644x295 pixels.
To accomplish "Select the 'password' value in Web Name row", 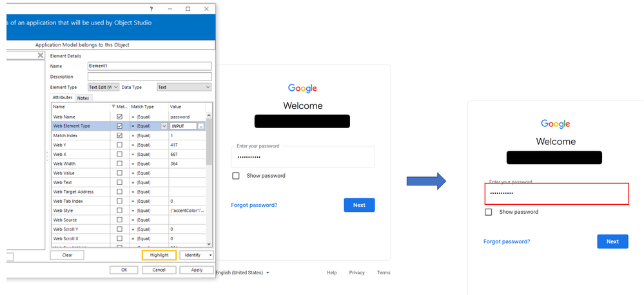I will tap(179, 117).
